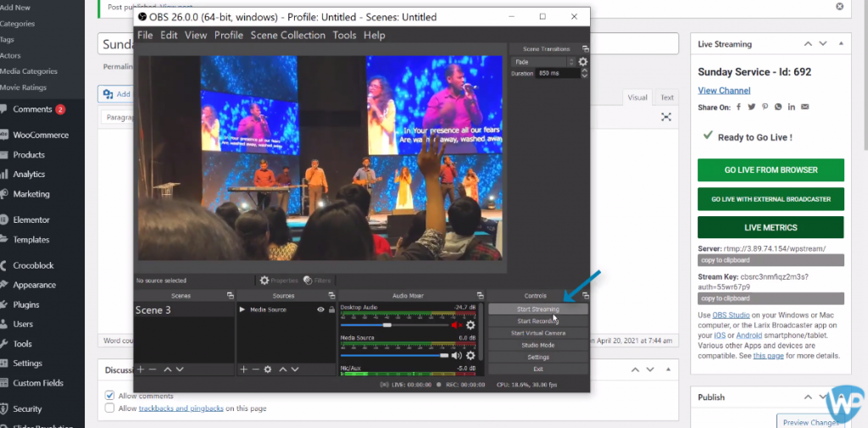The height and width of the screenshot is (428, 868).
Task: Open the Scene Collection menu
Action: (x=287, y=35)
